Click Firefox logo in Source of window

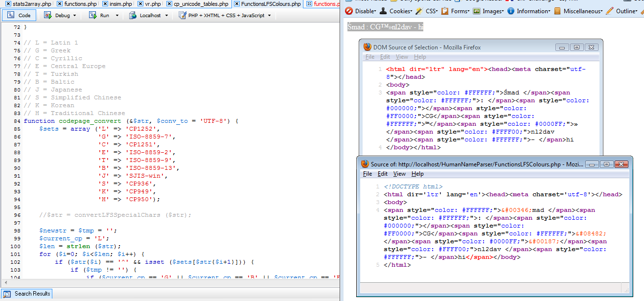click(x=365, y=164)
